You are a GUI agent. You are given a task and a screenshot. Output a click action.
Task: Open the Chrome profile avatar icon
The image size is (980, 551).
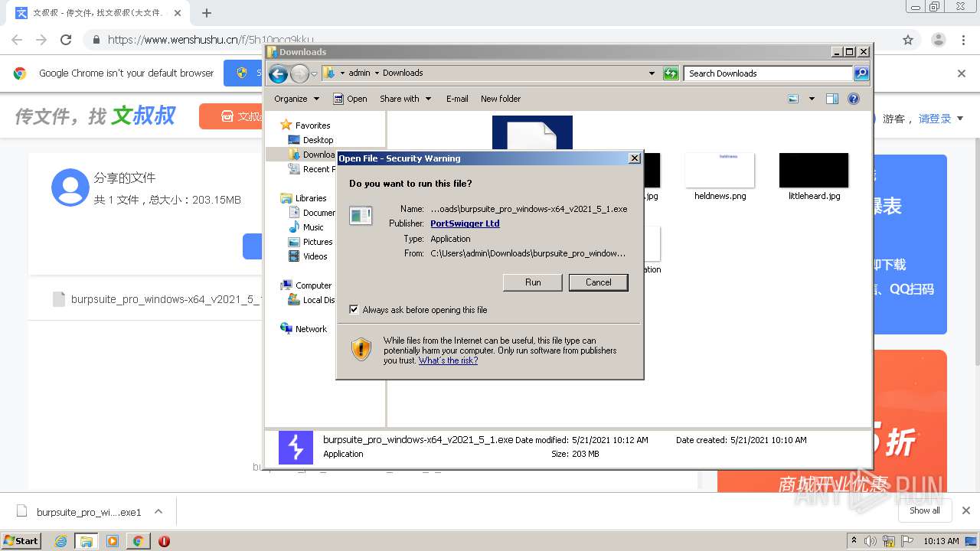tap(938, 40)
